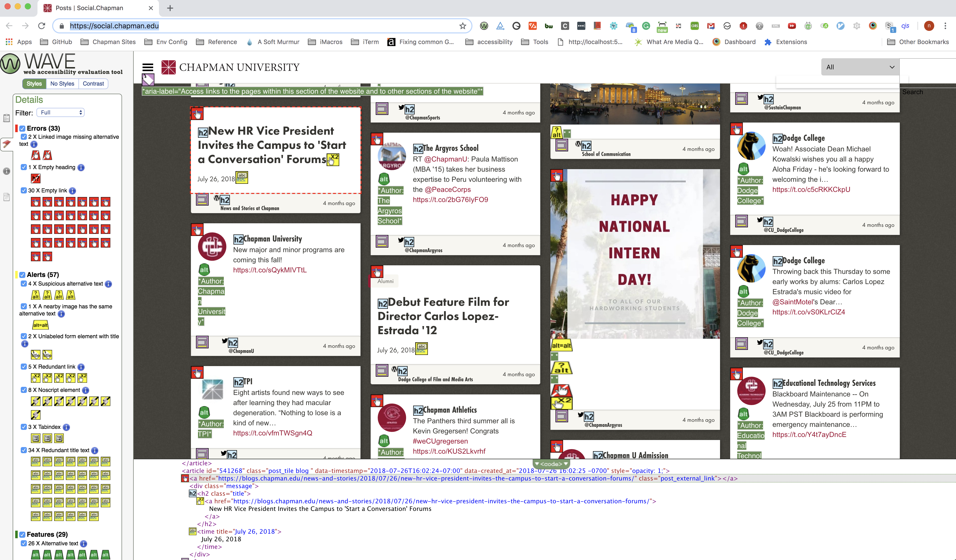Open the axe extension icon

(500, 26)
